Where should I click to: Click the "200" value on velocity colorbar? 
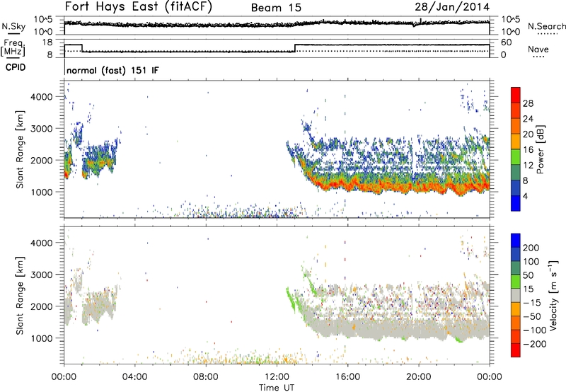pyautogui.click(x=531, y=248)
